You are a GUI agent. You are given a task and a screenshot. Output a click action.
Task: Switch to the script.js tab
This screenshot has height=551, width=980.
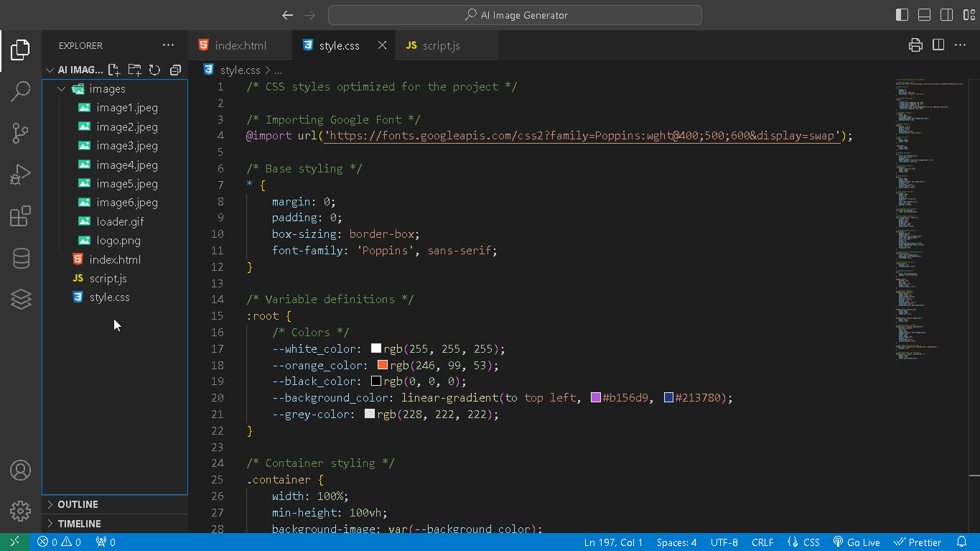[440, 45]
